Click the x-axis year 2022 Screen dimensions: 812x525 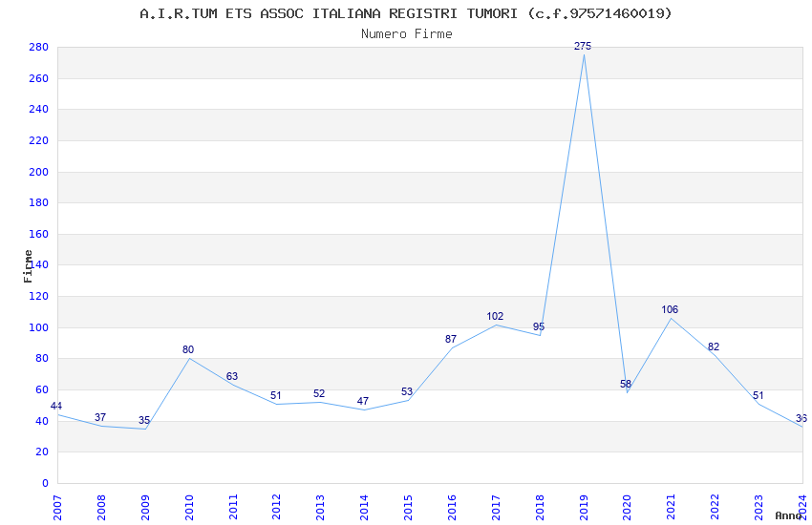click(x=716, y=508)
